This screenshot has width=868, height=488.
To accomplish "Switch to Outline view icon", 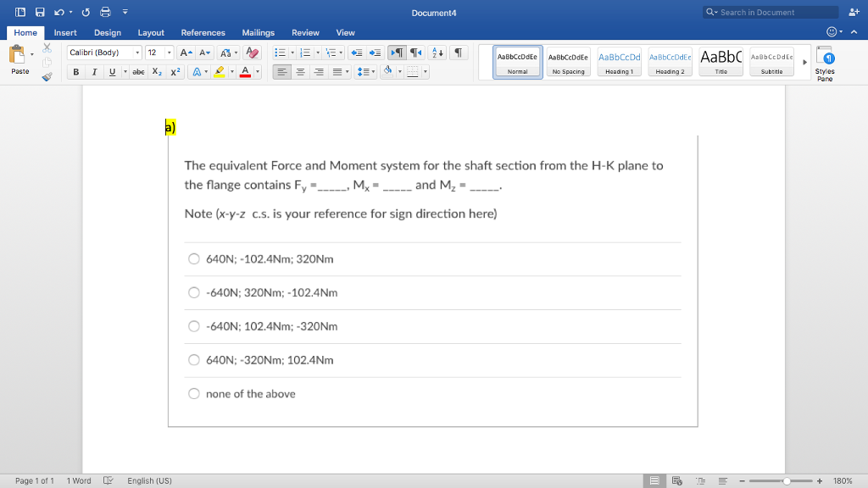I will tap(700, 481).
